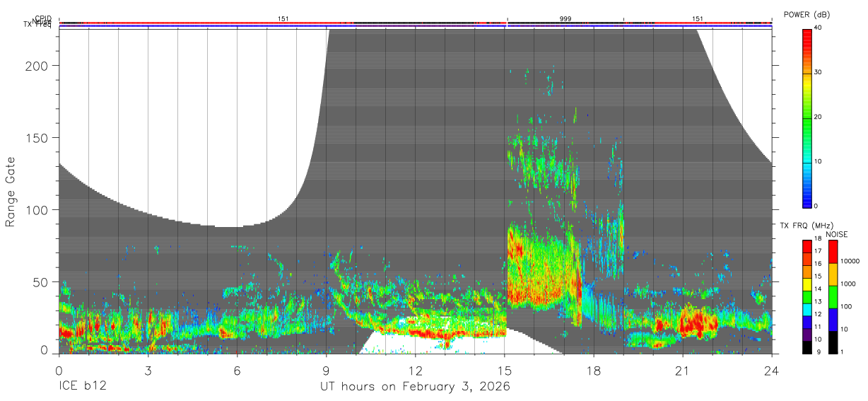This screenshot has width=868, height=401.
Task: Select the 6 UT hour tick label
Action: (x=237, y=371)
